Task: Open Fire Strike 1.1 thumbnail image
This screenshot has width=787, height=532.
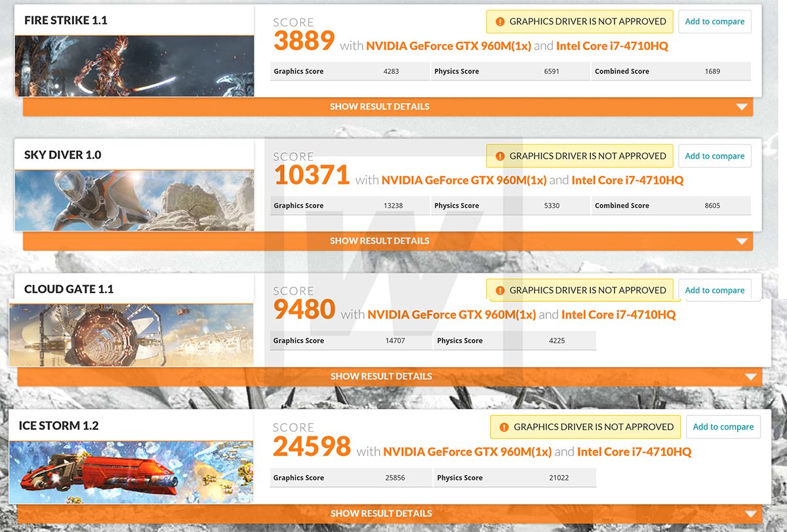Action: tap(134, 66)
